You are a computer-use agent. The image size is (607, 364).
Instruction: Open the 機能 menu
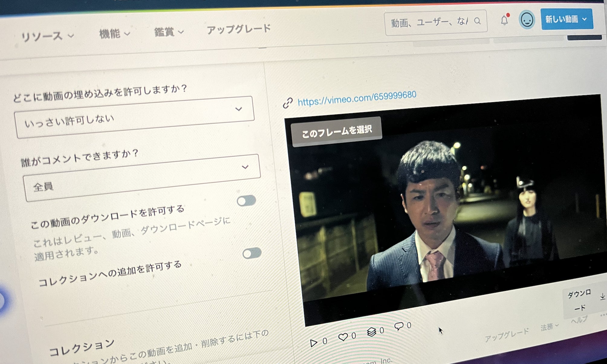114,33
